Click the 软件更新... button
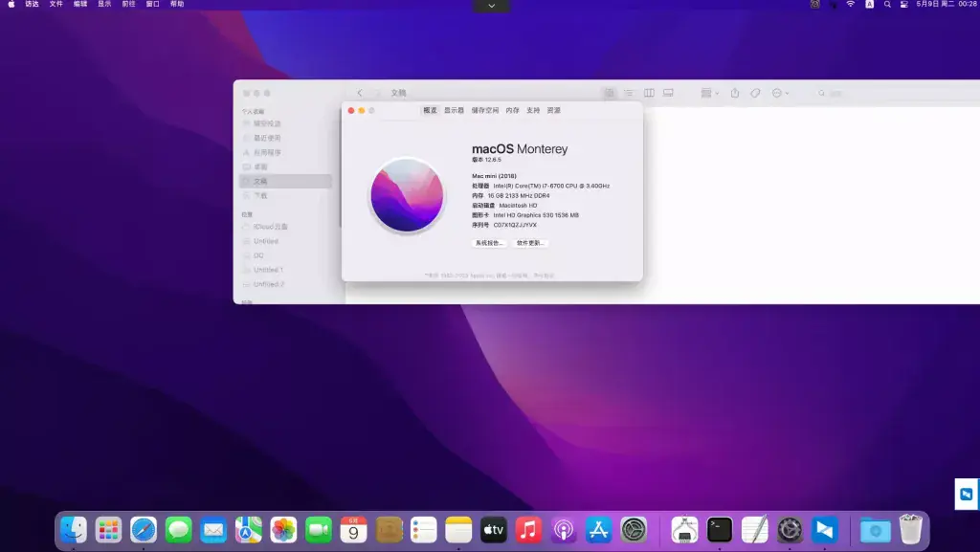The image size is (980, 552). (x=530, y=243)
